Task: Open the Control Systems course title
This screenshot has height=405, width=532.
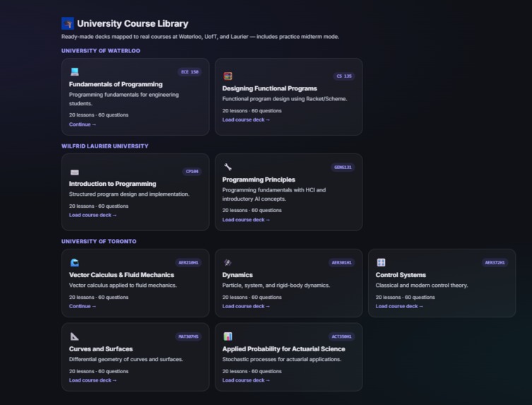Action: click(401, 275)
